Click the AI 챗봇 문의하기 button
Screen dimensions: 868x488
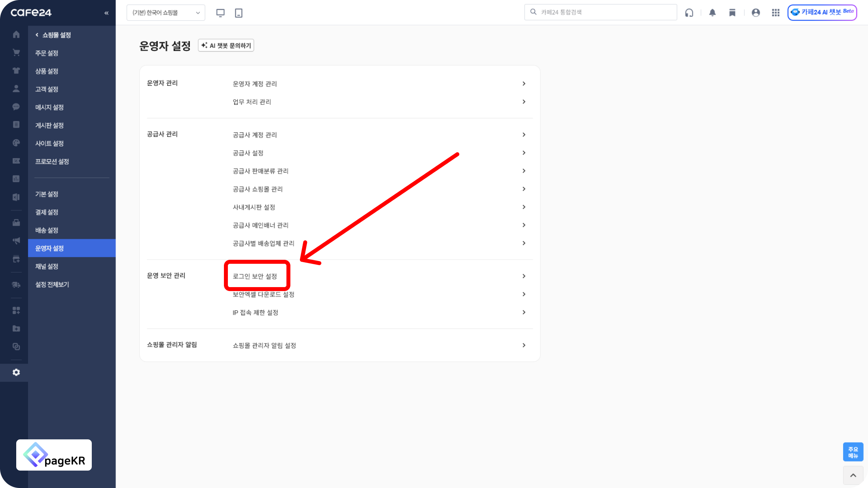226,45
